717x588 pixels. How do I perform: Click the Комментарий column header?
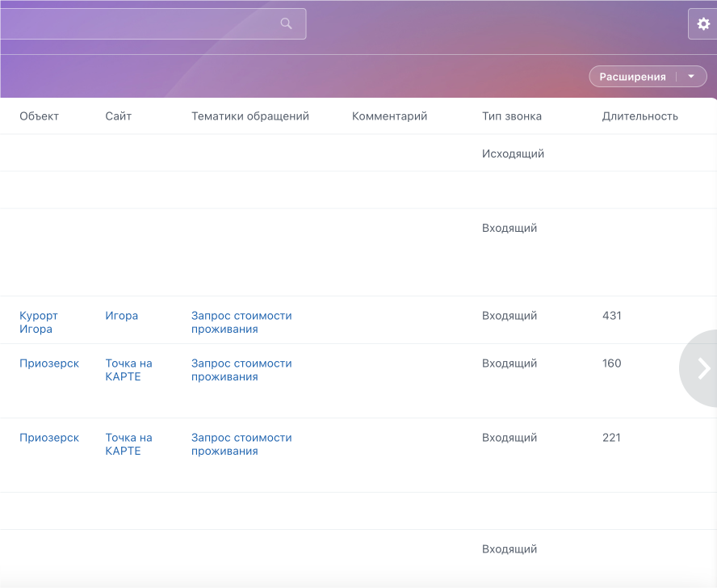pos(389,116)
